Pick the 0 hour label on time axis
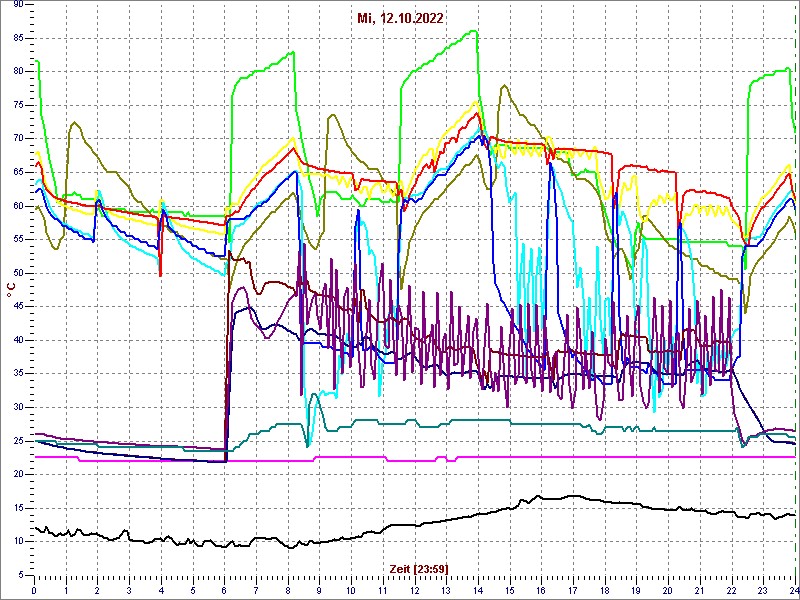Image resolution: width=800 pixels, height=600 pixels. [34, 591]
